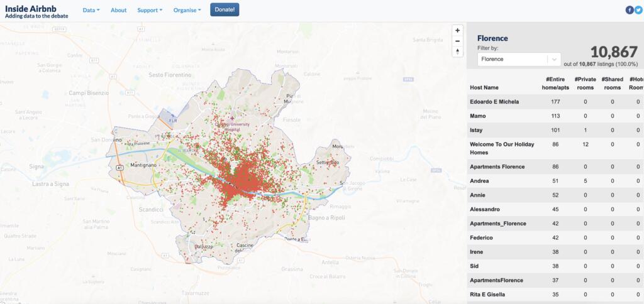Sort by #Entire home/apts column
Viewport: 644px width, 304px height.
(555, 84)
